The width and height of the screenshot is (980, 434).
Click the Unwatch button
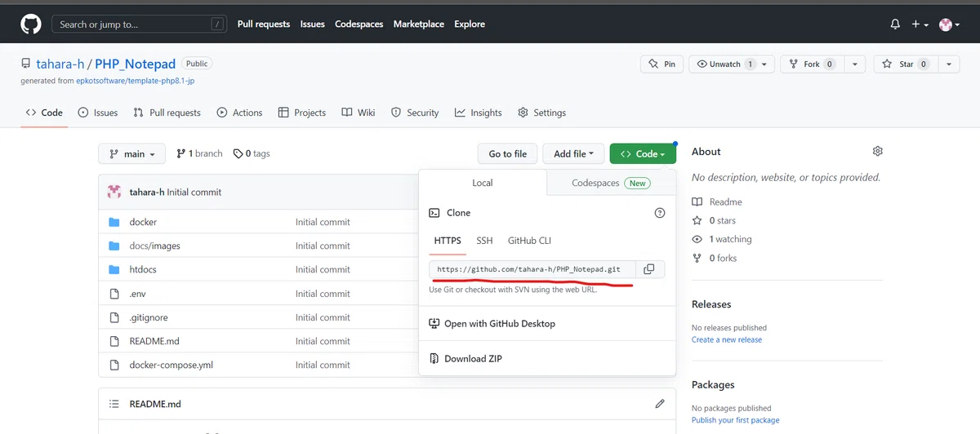coord(733,64)
